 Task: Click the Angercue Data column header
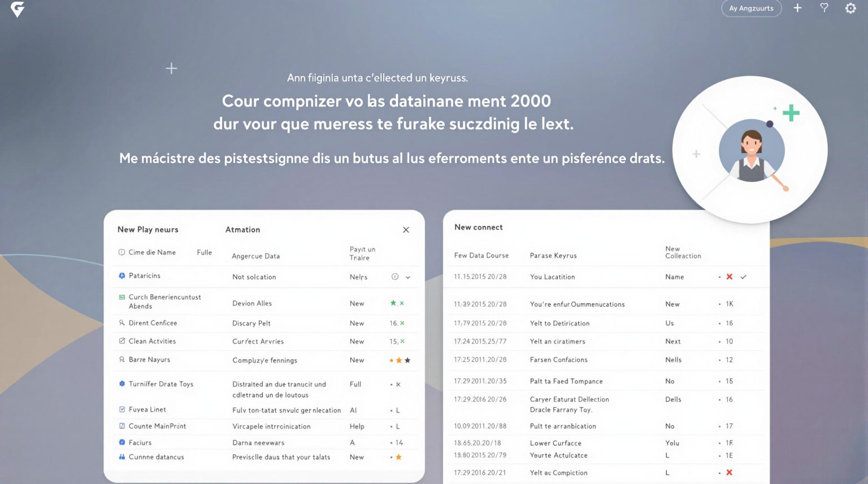pyautogui.click(x=256, y=256)
